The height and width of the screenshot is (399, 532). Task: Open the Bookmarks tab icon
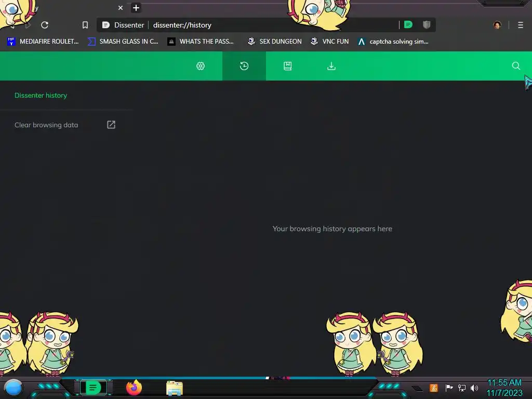[x=288, y=66]
